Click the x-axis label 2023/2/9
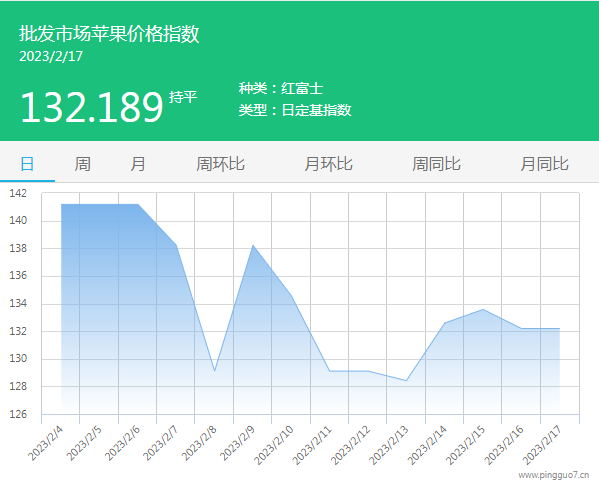599x486 pixels. pyautogui.click(x=237, y=443)
